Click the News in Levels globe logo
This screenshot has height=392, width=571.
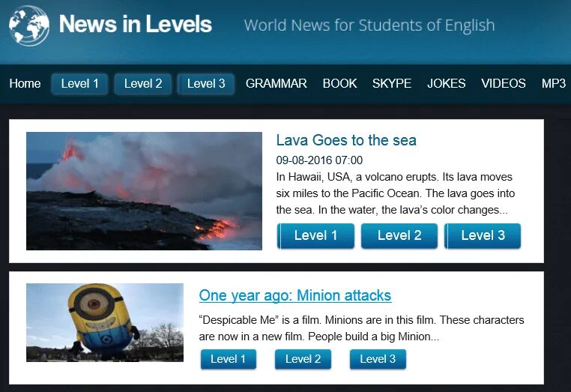click(x=29, y=25)
